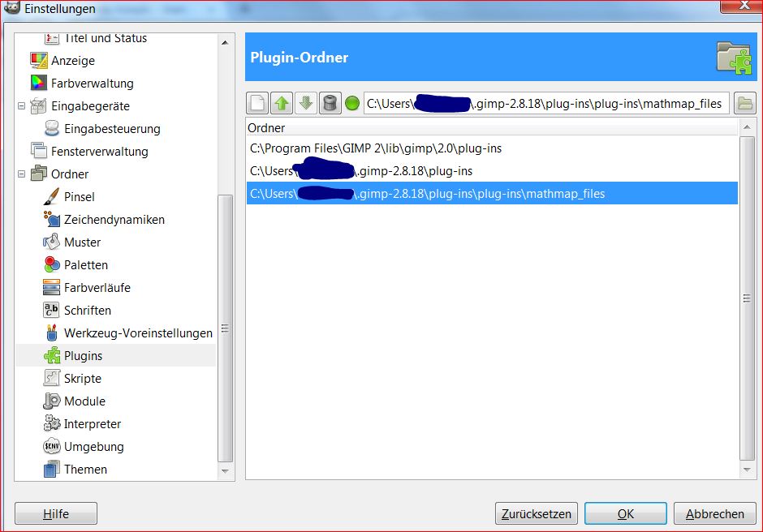The height and width of the screenshot is (532, 763).
Task: Click the tree panel scroll up arrow
Action: [225, 43]
